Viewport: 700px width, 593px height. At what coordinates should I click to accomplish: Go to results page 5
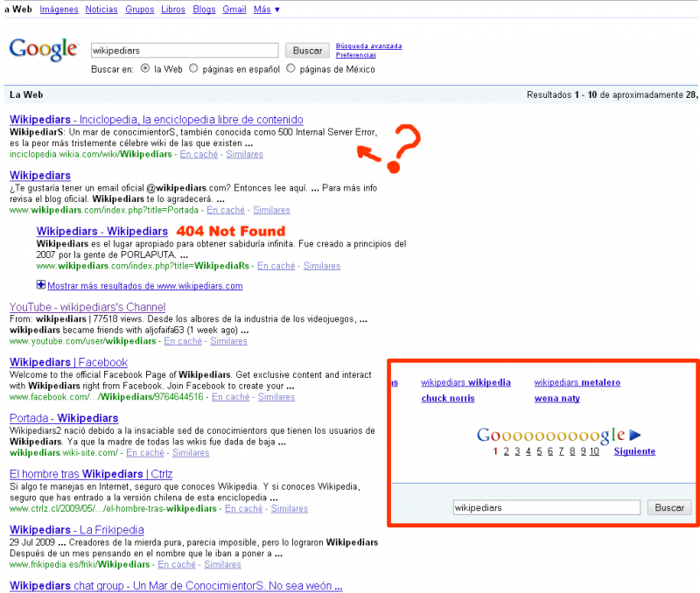[x=540, y=451]
